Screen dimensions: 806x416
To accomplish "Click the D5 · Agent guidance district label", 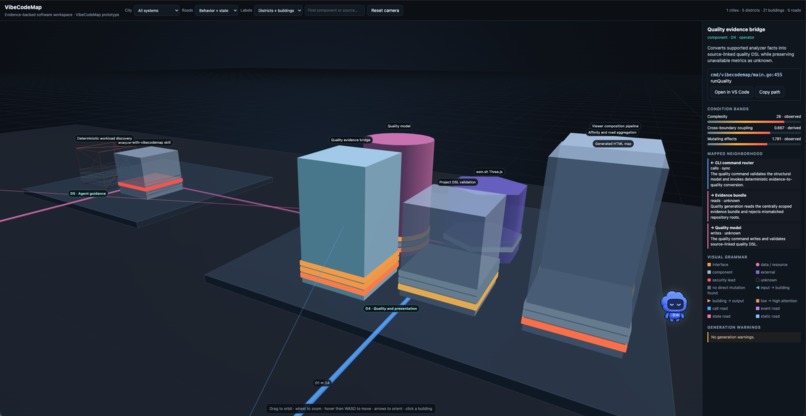I will coord(88,193).
